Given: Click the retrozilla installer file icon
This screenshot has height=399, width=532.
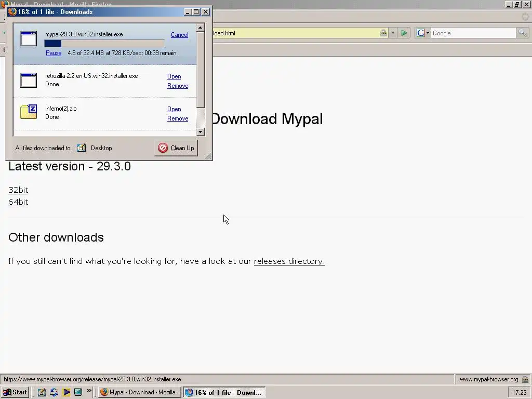Looking at the screenshot, I should [29, 81].
